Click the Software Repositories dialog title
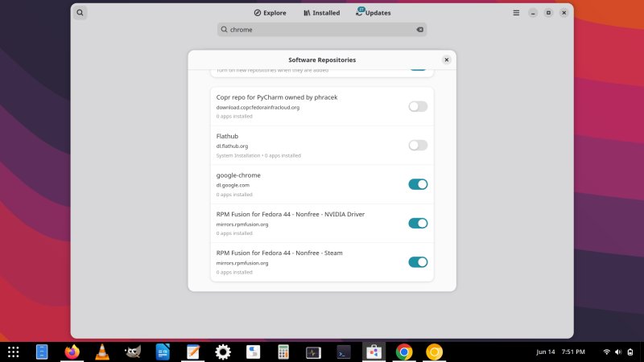 click(x=322, y=60)
